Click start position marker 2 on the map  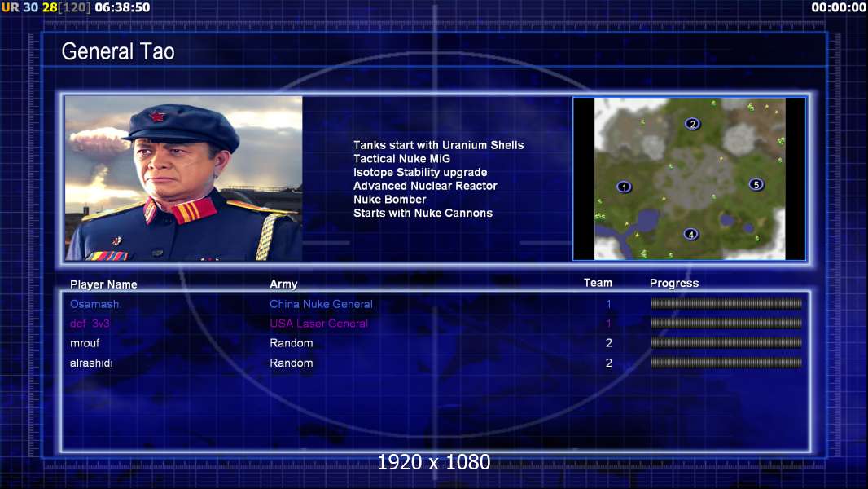[692, 124]
